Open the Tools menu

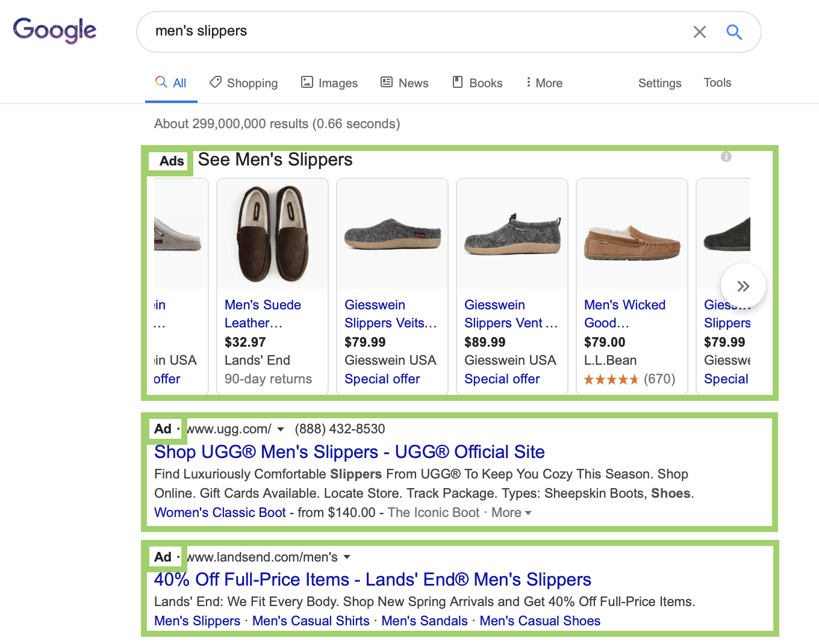[x=717, y=82]
